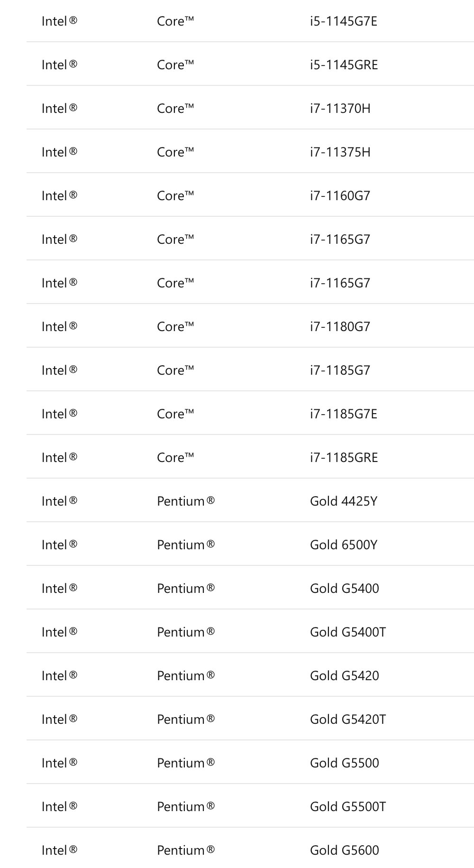Click Core brand in the i5-1145G7E row
This screenshot has width=474, height=868.
[x=175, y=21]
